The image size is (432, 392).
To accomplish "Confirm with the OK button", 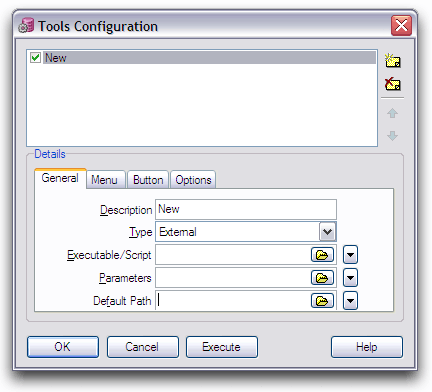I will point(63,347).
